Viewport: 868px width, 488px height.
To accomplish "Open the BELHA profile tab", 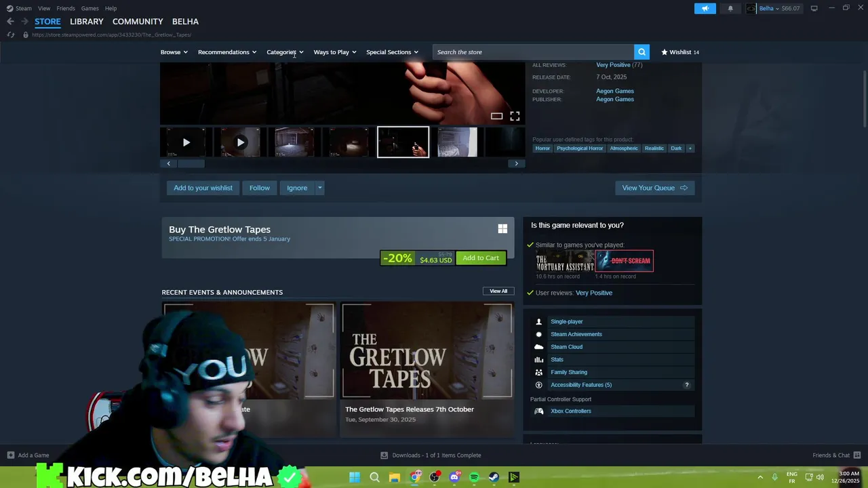I will coord(185,22).
